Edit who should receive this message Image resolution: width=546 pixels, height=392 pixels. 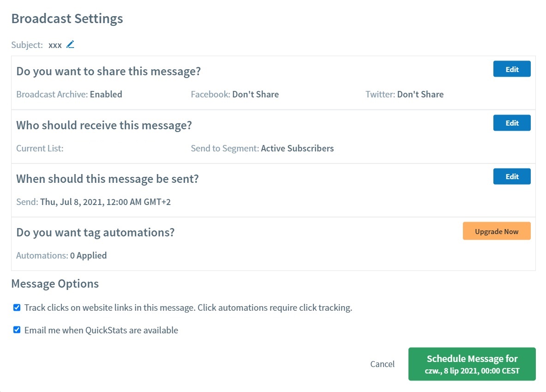(x=512, y=123)
